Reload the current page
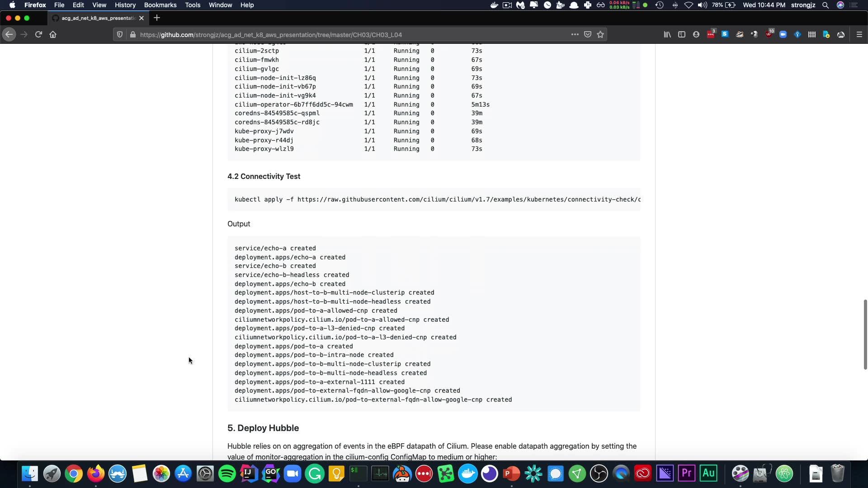The width and height of the screenshot is (868, 488). 38,34
